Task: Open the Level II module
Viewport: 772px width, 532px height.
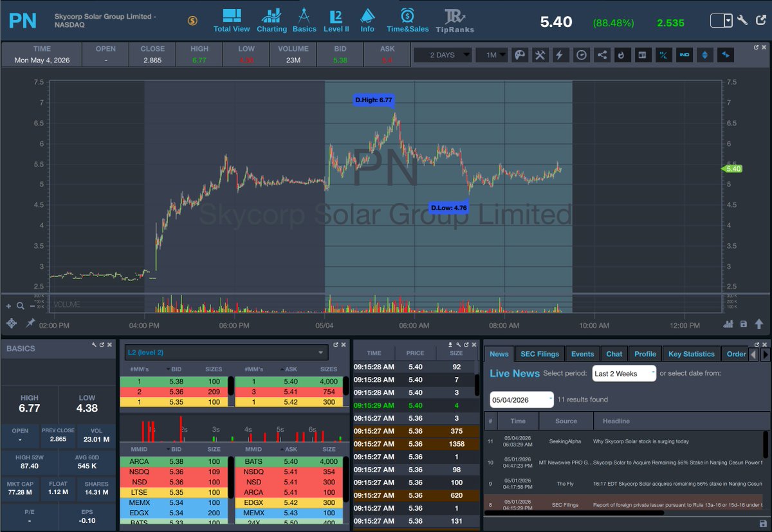Action: point(336,20)
